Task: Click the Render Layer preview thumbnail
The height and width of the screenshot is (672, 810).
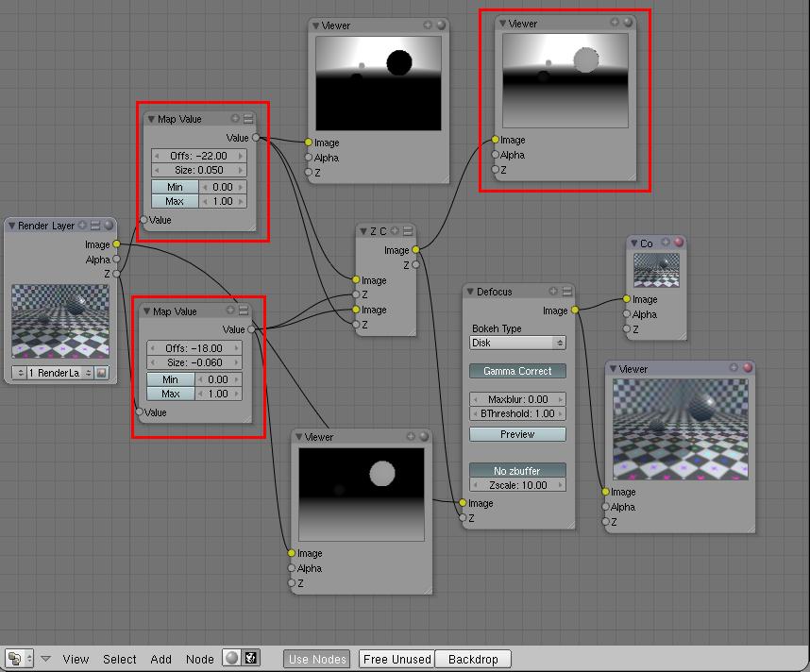Action: click(x=60, y=321)
